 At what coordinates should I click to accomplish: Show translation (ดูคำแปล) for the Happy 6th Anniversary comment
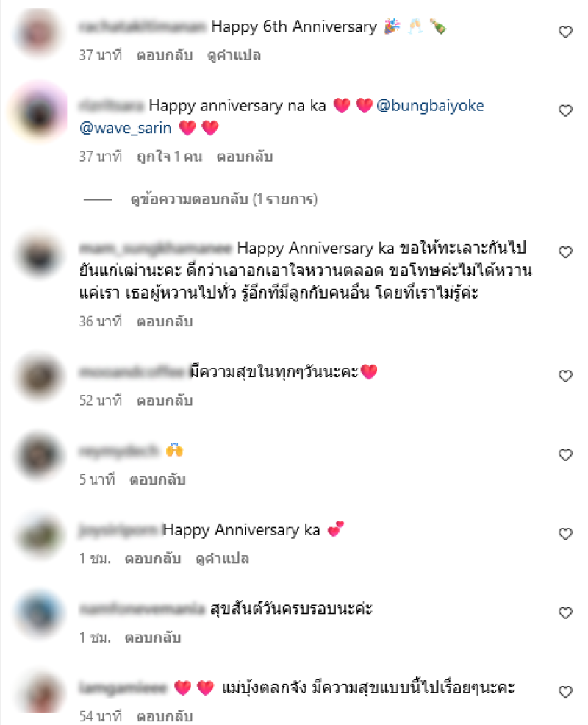click(234, 55)
